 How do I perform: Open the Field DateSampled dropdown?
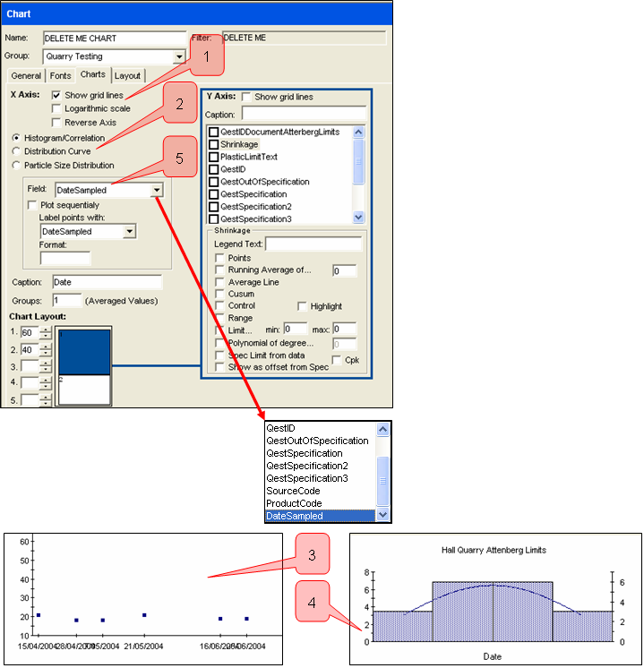click(157, 190)
